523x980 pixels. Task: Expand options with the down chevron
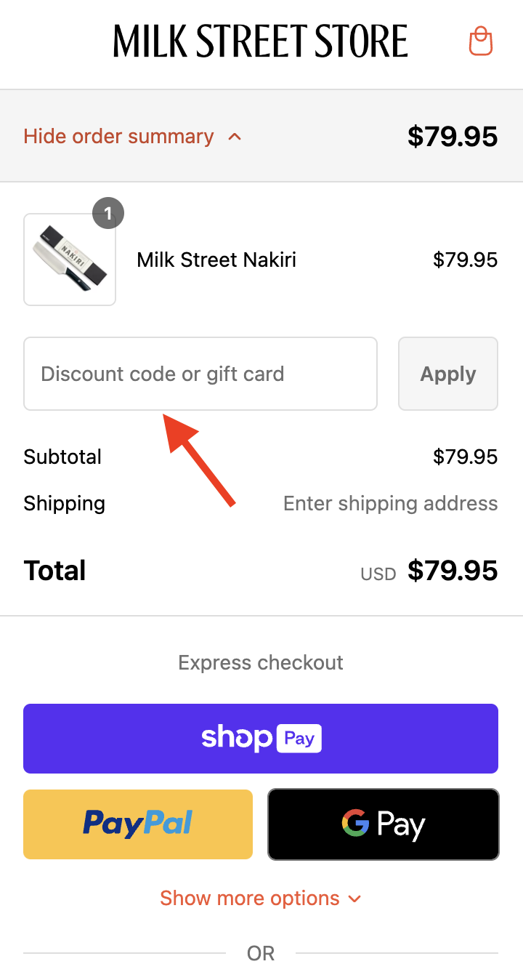pyautogui.click(x=354, y=899)
